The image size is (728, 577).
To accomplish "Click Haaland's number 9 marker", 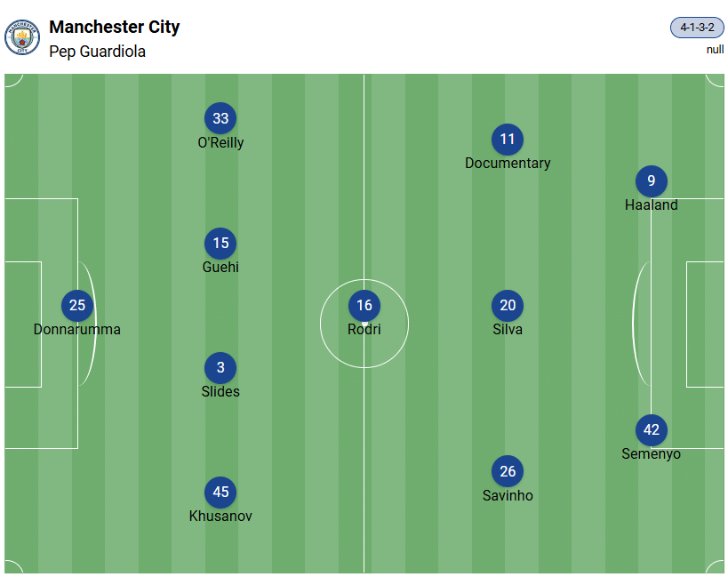I will [652, 181].
